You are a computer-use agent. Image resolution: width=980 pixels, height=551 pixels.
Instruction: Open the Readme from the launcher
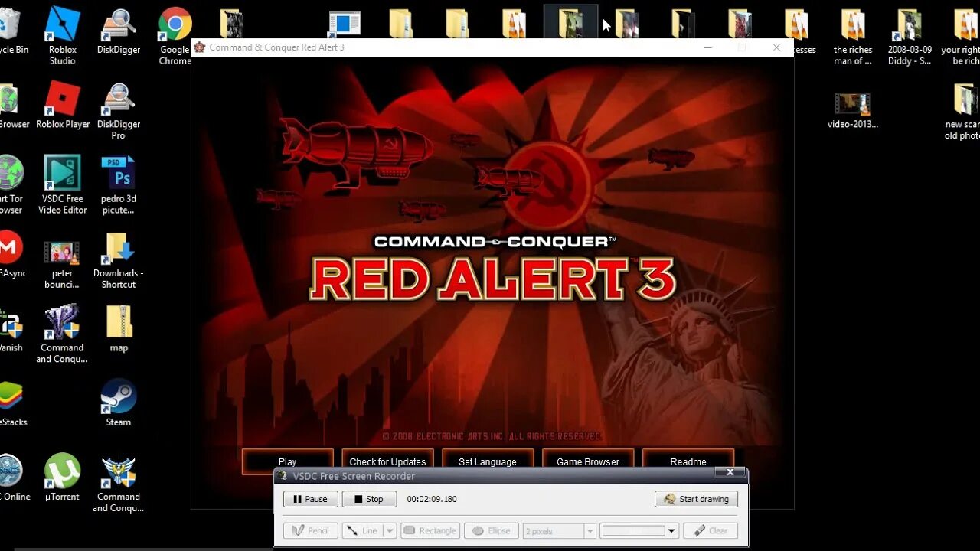coord(688,461)
